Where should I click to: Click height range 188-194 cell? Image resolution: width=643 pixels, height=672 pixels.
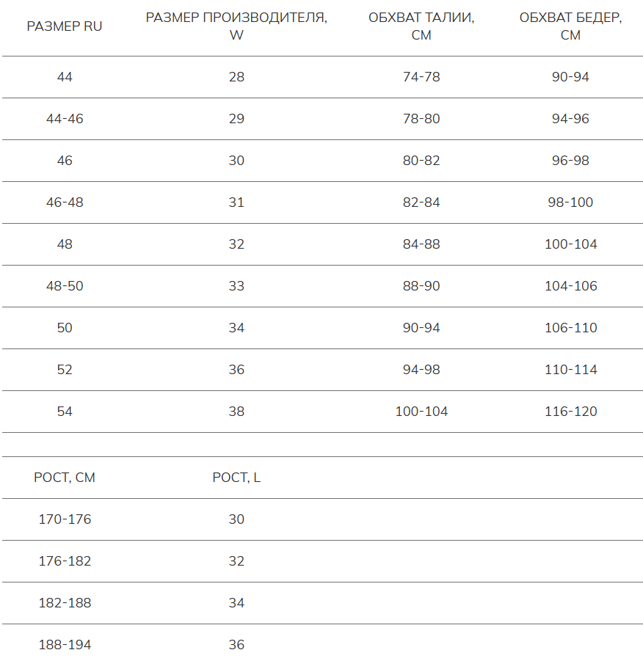pos(65,645)
